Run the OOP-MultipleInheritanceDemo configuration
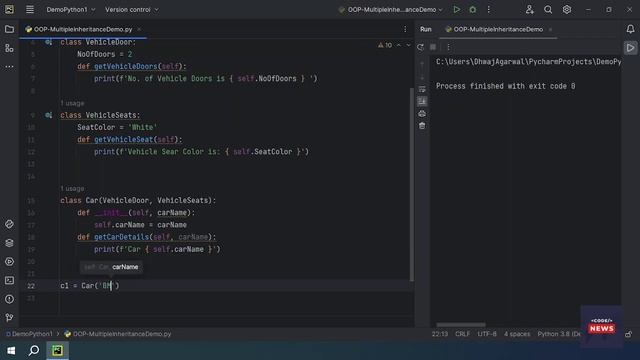Viewport: 640px width, 360px height. click(x=457, y=9)
